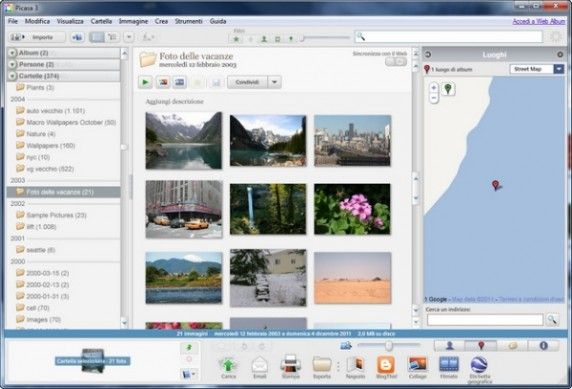Image resolution: width=572 pixels, height=389 pixels.
Task: Toggle the Sincronizza con il Web switch
Action: pyautogui.click(x=396, y=62)
